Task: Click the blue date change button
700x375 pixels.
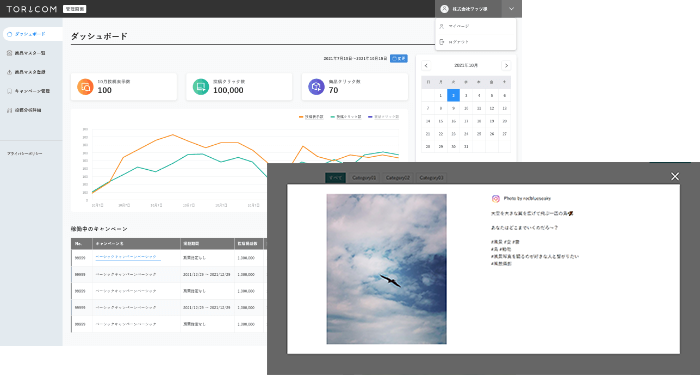Action: (x=399, y=58)
